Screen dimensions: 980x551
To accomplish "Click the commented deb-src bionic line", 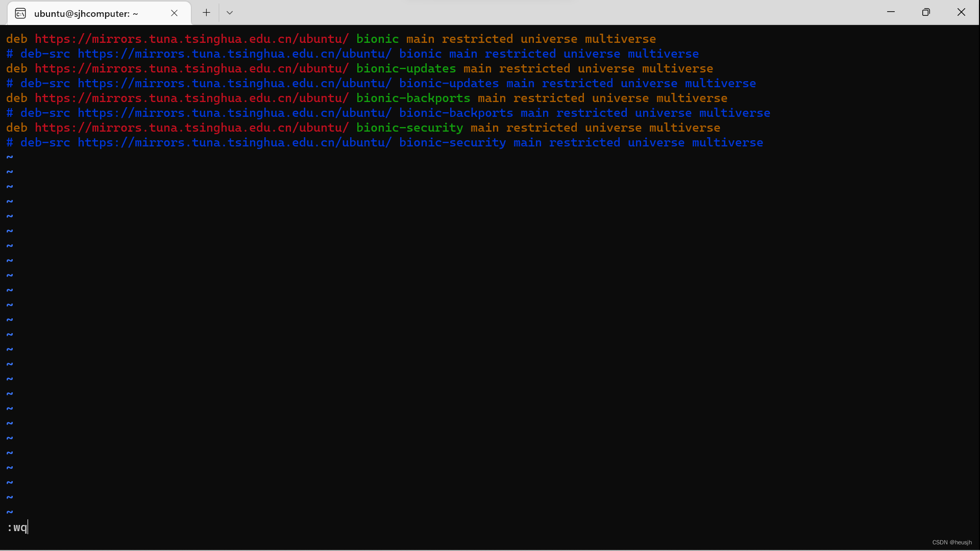I will (x=352, y=54).
